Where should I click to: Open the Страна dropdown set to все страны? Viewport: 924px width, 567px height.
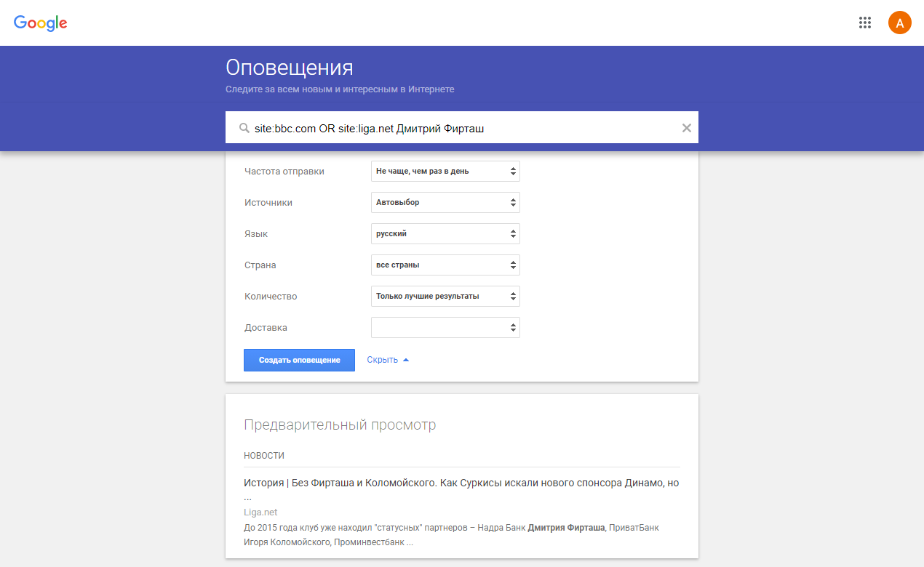tap(445, 265)
